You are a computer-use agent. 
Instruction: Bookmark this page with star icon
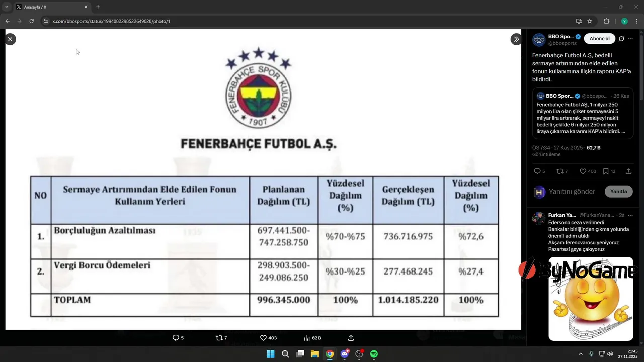590,21
